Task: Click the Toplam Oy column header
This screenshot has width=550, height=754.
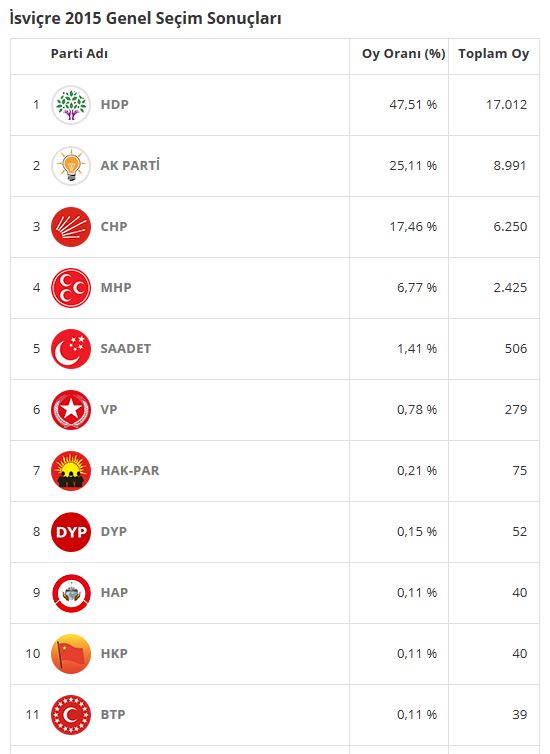Action: (x=493, y=54)
